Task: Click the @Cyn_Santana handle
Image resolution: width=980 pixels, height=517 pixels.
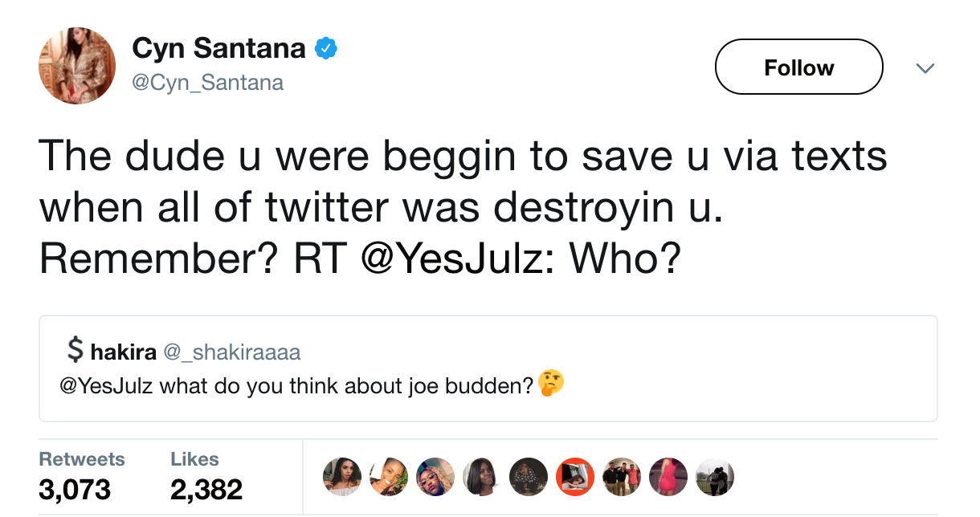Action: click(207, 83)
